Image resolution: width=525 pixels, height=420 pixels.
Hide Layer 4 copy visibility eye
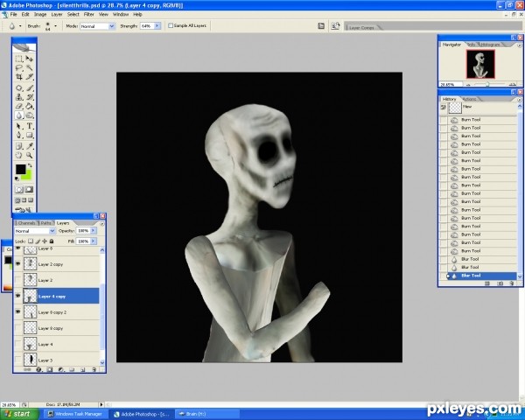coord(18,296)
